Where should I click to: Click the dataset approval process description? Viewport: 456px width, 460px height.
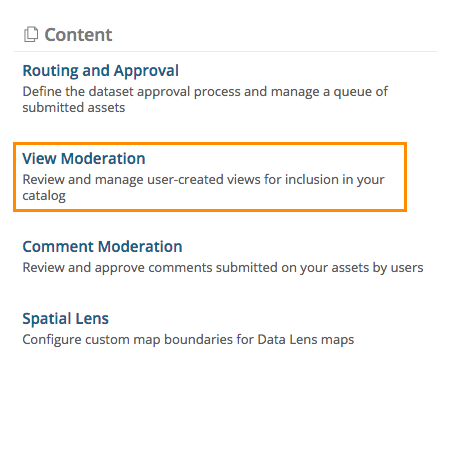pos(205,100)
